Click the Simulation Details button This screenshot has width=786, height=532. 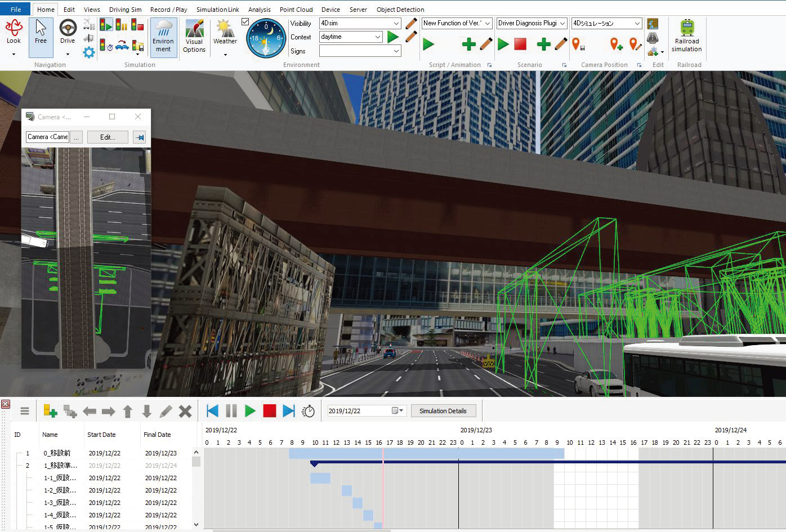tap(443, 411)
